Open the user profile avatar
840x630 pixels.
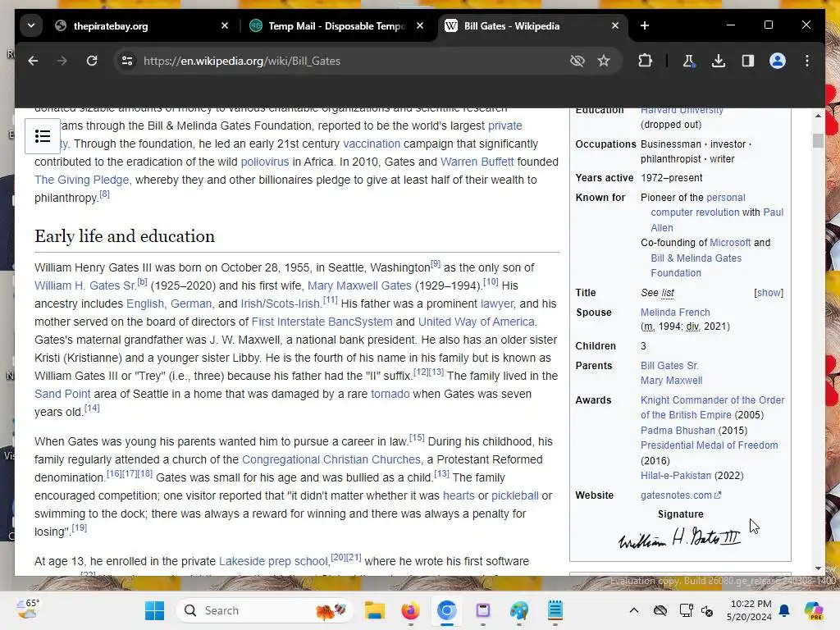[x=778, y=61]
